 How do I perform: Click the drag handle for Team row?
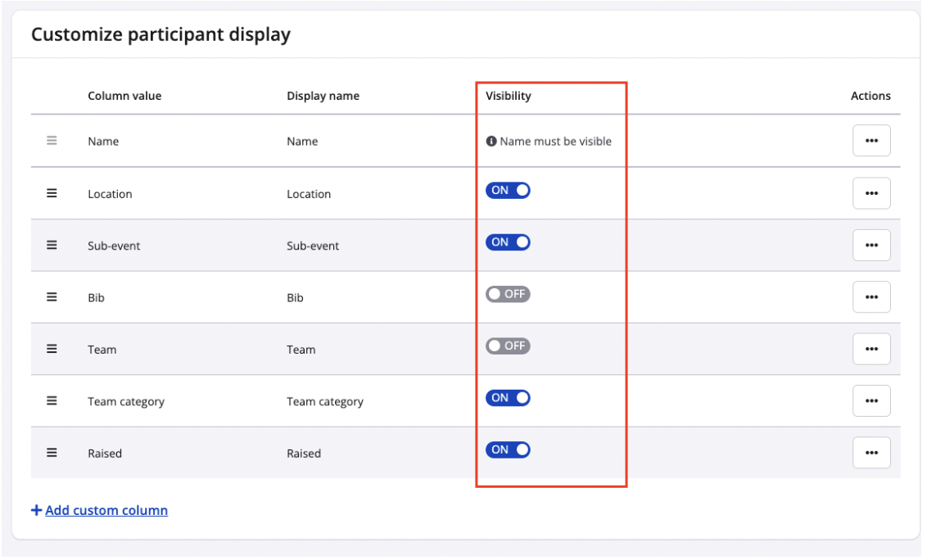(x=52, y=349)
